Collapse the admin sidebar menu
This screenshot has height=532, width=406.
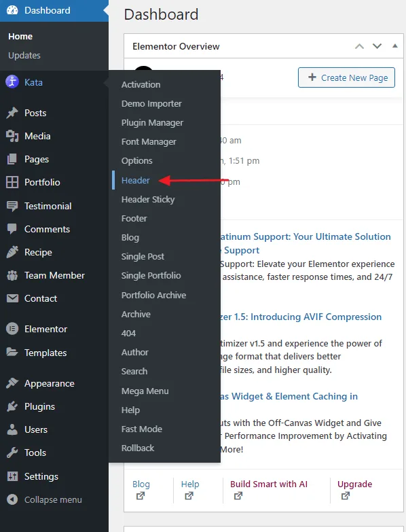coord(44,500)
